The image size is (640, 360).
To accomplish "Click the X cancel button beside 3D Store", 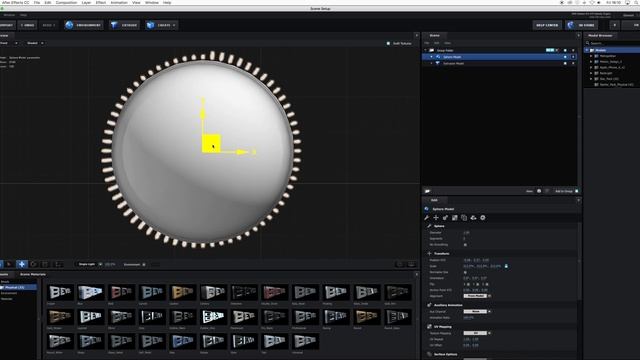I will click(615, 25).
